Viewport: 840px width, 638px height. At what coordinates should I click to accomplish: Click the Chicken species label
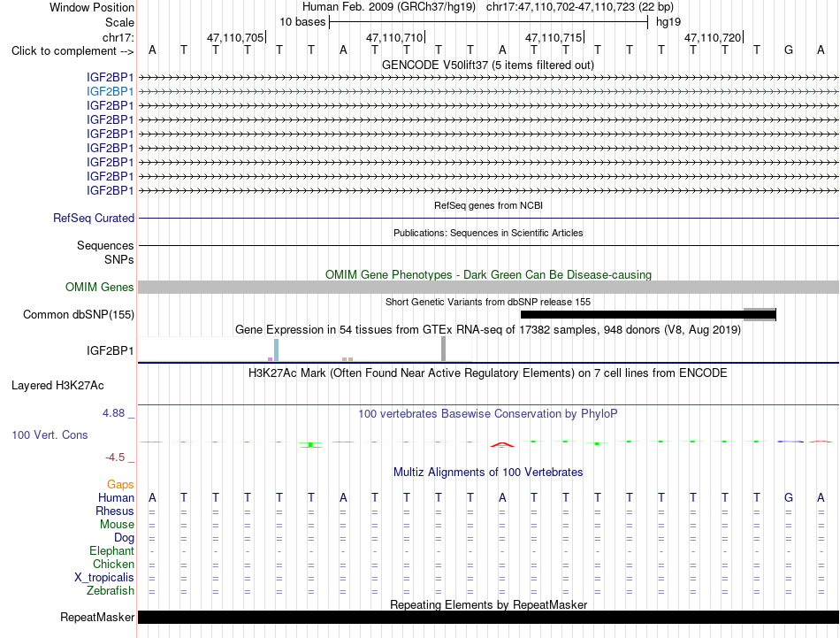click(113, 564)
